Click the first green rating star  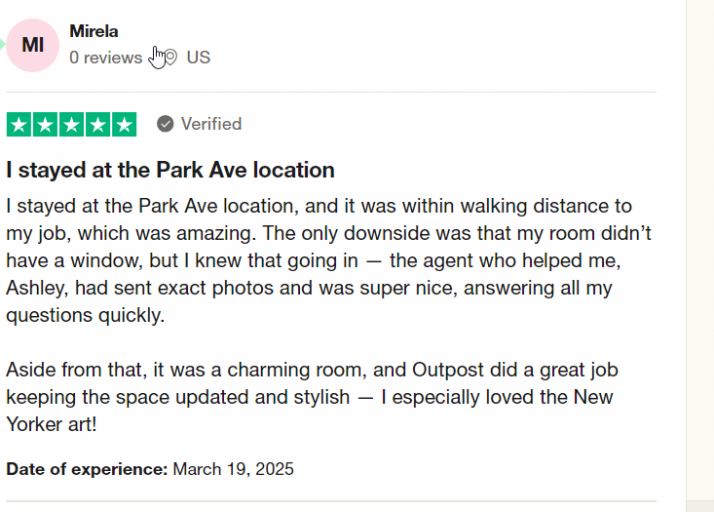[x=19, y=124]
